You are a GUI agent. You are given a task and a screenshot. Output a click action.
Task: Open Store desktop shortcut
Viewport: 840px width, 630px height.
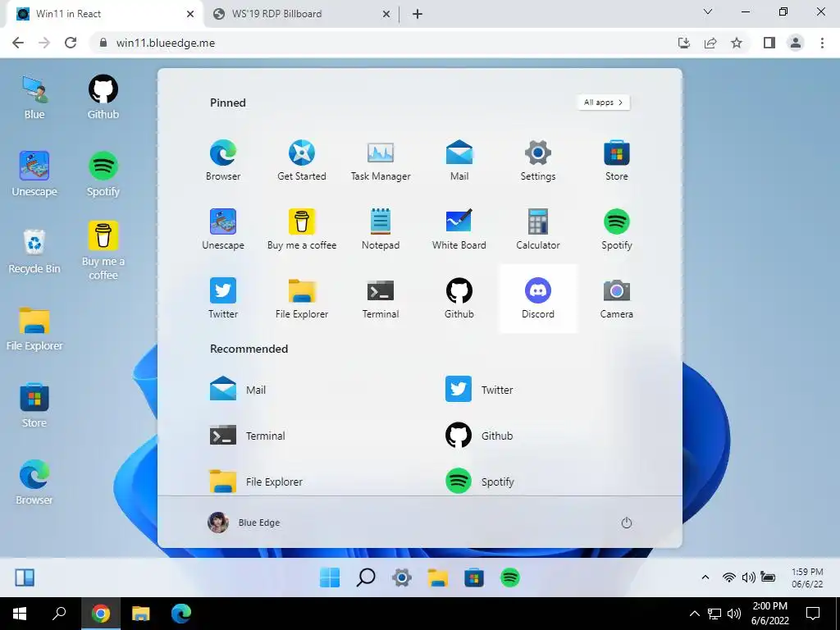tap(34, 405)
